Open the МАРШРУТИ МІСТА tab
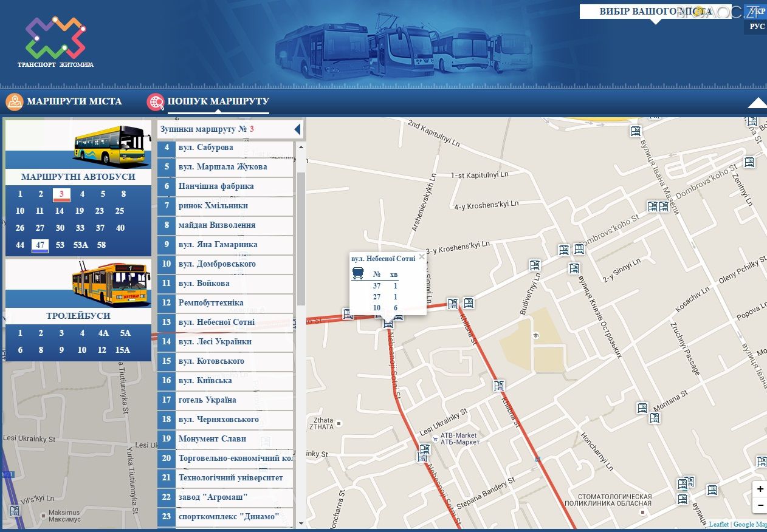The image size is (767, 532). (x=74, y=101)
